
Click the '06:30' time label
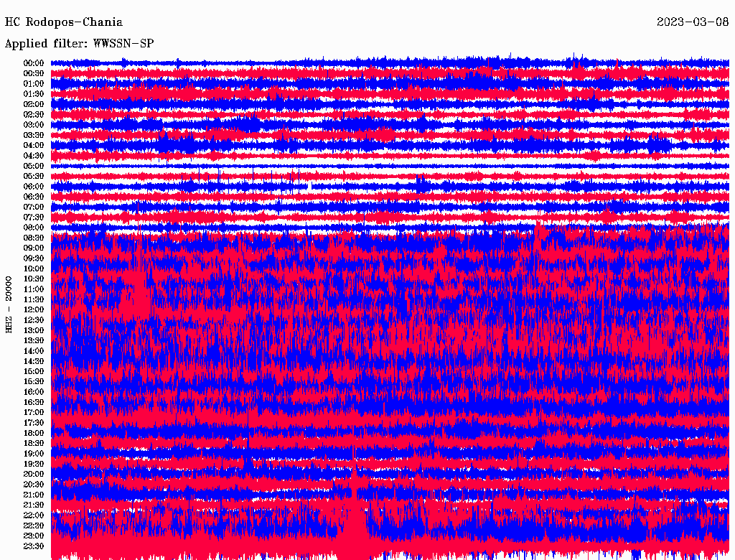(34, 197)
